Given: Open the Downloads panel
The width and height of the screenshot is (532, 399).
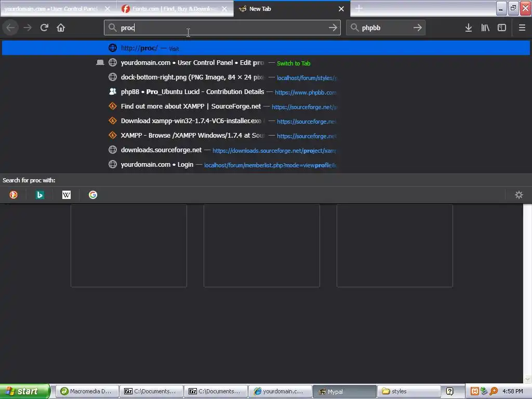Looking at the screenshot, I should tap(469, 28).
